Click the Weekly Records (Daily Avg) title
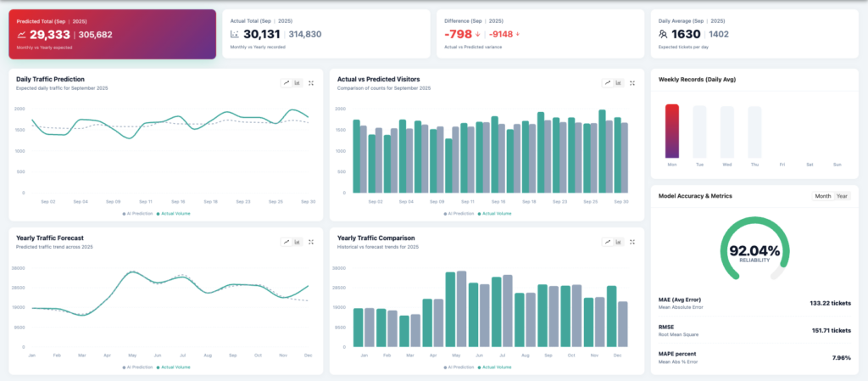Image resolution: width=868 pixels, height=381 pixels. tap(697, 79)
